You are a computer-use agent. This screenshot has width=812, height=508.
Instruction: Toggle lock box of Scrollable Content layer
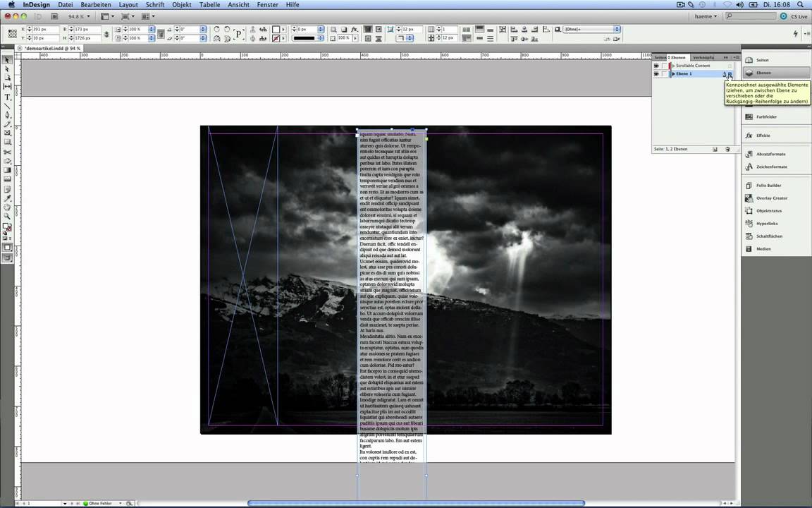(665, 66)
